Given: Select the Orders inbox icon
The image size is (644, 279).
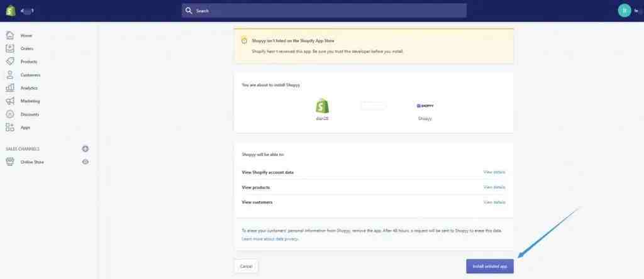Looking at the screenshot, I should (10, 48).
